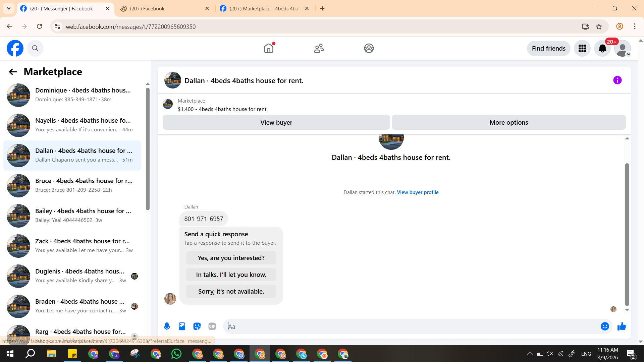
Task: Click the voice clip microphone icon
Action: 167,326
